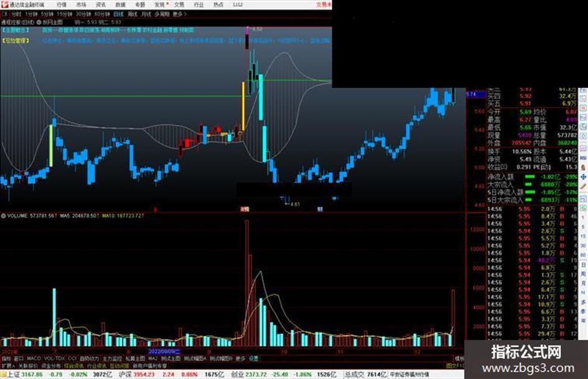Select the 多周期 multi-period tab
Screen dimensions: 588x379
[162, 14]
